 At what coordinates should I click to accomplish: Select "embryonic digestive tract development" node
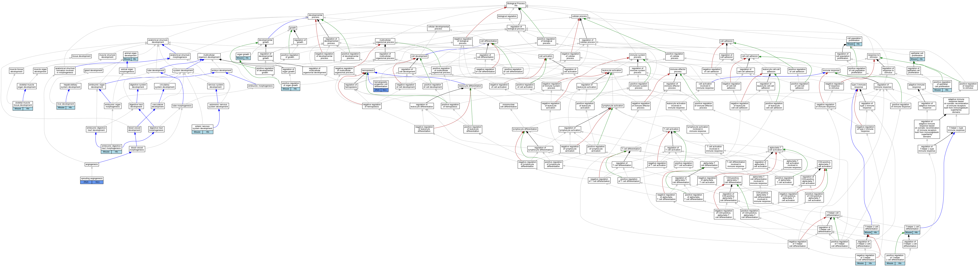tap(96, 129)
